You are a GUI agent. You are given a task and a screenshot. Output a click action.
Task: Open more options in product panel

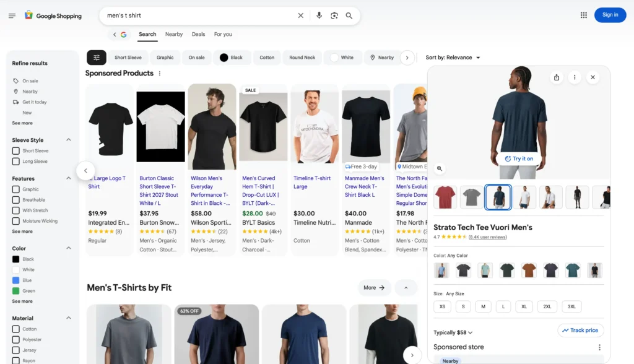(x=575, y=77)
